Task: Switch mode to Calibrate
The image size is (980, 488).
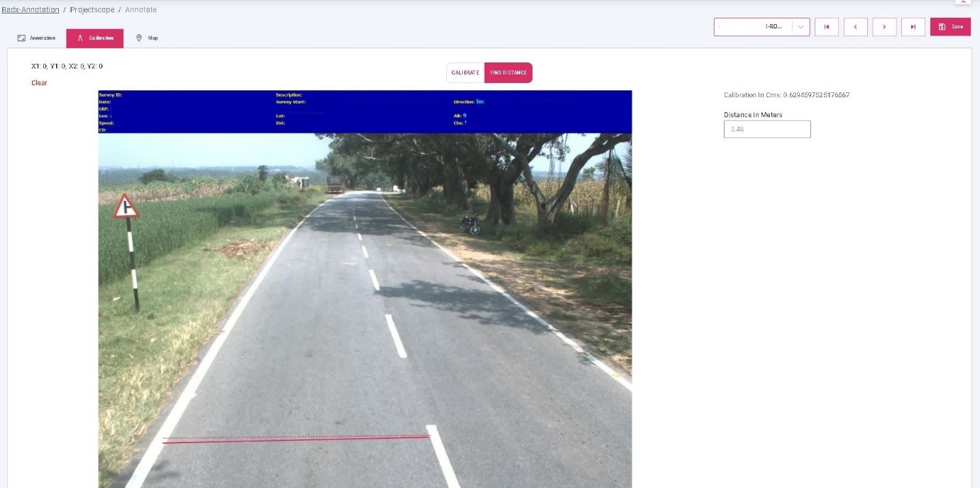Action: pos(466,72)
